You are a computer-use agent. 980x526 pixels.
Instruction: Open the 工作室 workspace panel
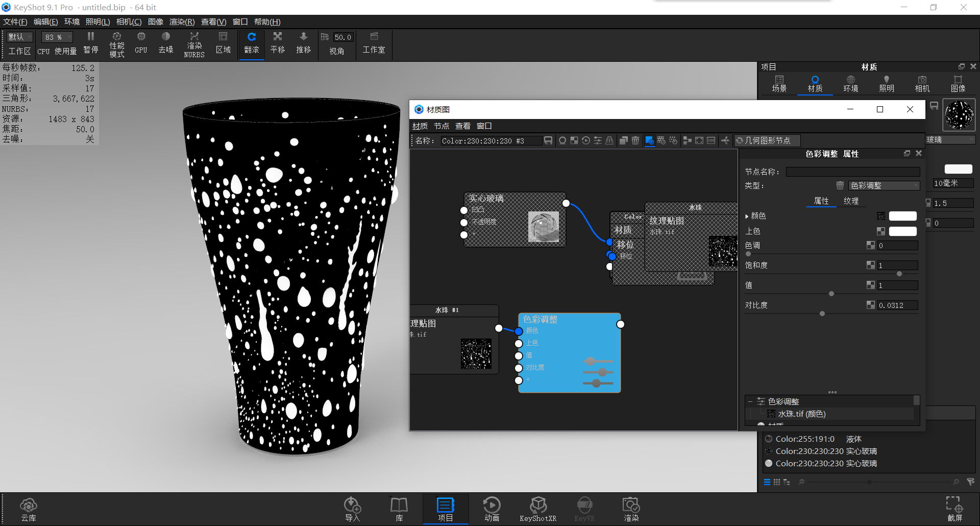coord(374,43)
